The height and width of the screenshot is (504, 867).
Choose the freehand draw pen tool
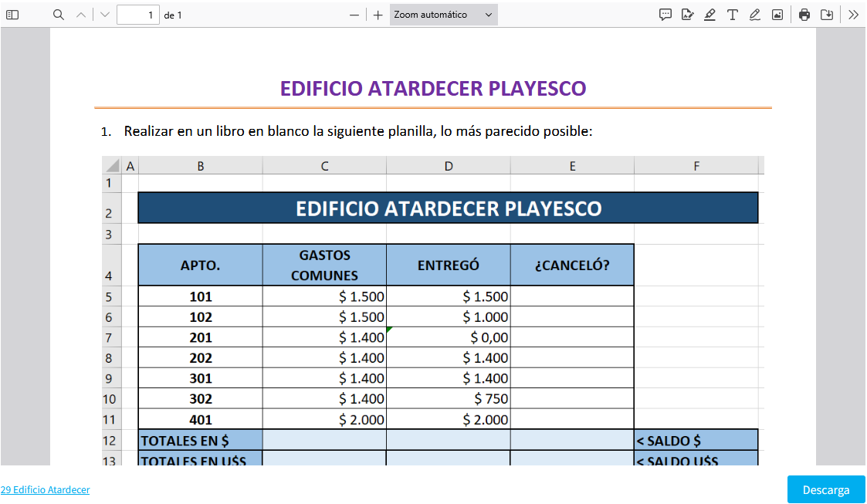pos(754,15)
